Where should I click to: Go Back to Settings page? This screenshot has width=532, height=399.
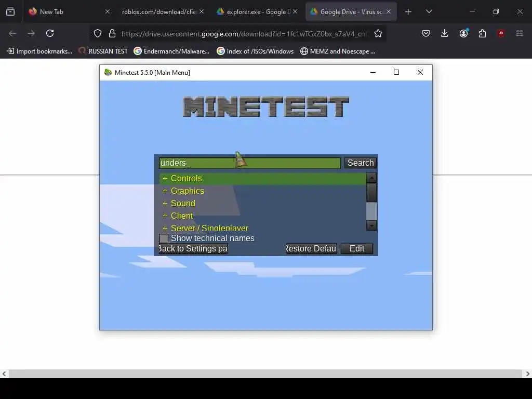pyautogui.click(x=193, y=249)
